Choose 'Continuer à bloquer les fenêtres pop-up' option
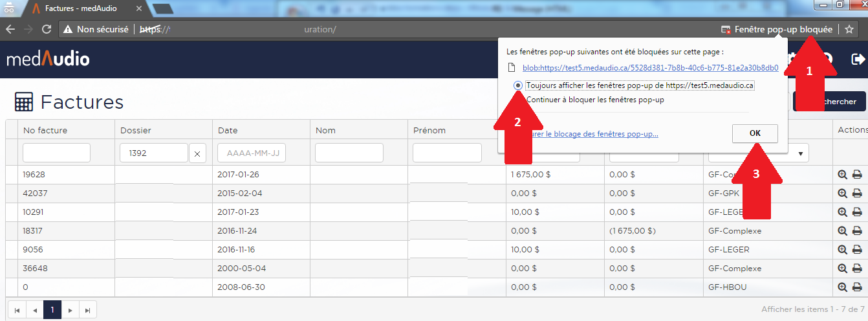Screen dimensions: 868x321 (518, 100)
